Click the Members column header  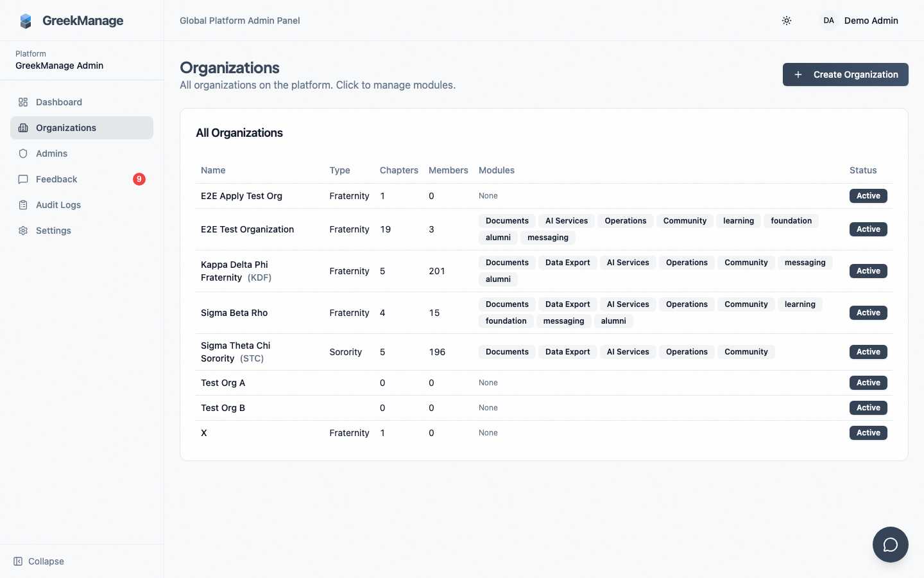(x=449, y=170)
